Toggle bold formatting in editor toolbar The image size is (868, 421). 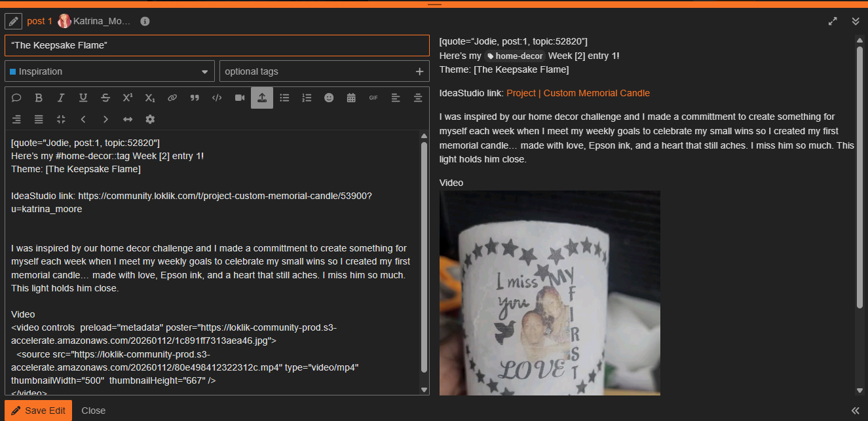(39, 98)
